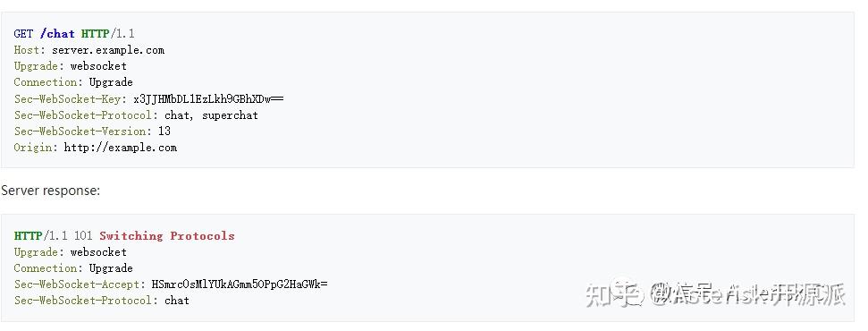
Task: Click the /chat request path
Action: point(57,34)
